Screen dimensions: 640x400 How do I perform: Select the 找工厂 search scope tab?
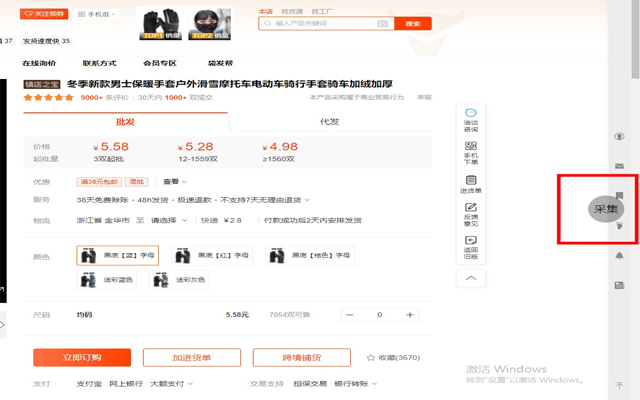pyautogui.click(x=322, y=11)
